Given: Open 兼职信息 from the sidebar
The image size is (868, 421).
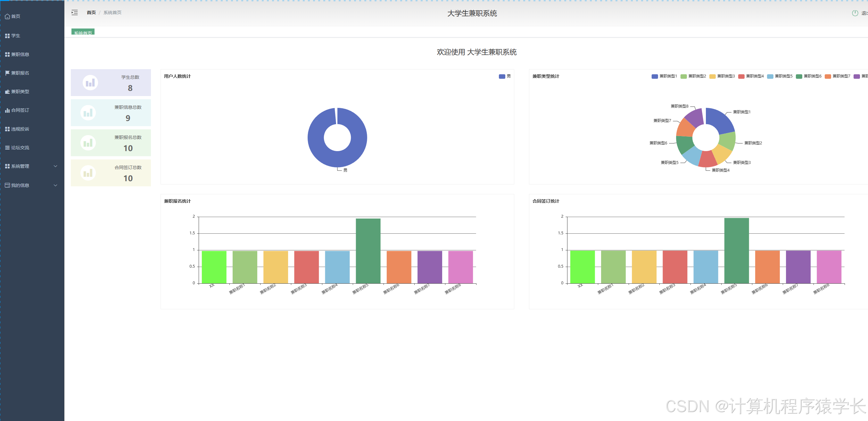Looking at the screenshot, I should pos(20,54).
